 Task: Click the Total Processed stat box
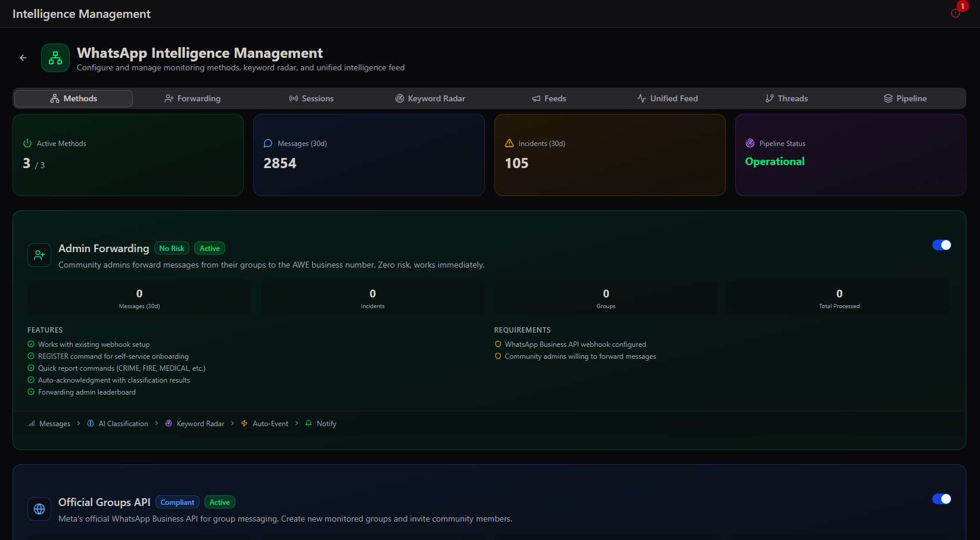click(x=839, y=298)
